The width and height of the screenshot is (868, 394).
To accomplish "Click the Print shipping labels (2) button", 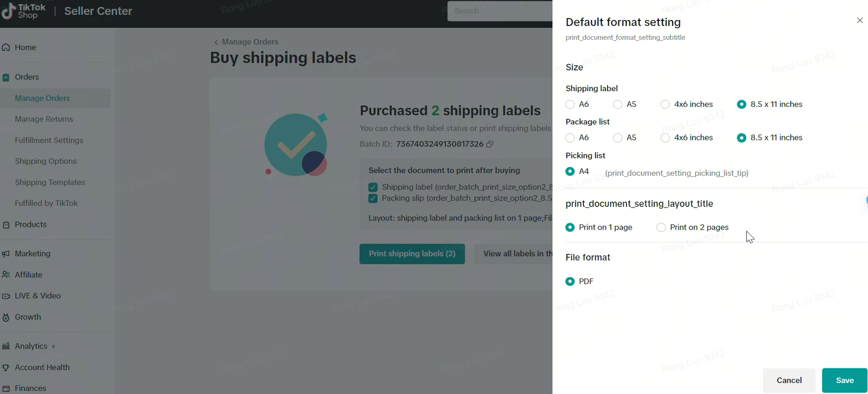I will [x=412, y=254].
